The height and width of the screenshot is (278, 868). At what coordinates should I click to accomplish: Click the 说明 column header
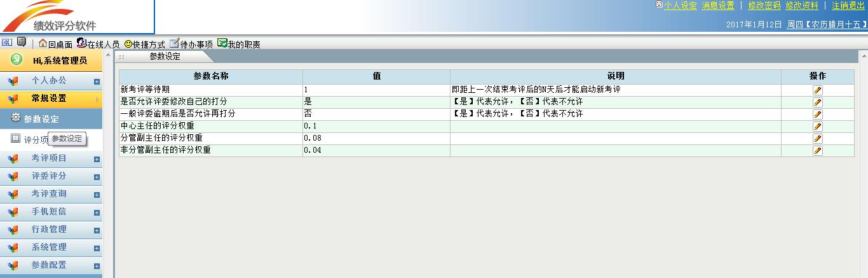coord(616,76)
